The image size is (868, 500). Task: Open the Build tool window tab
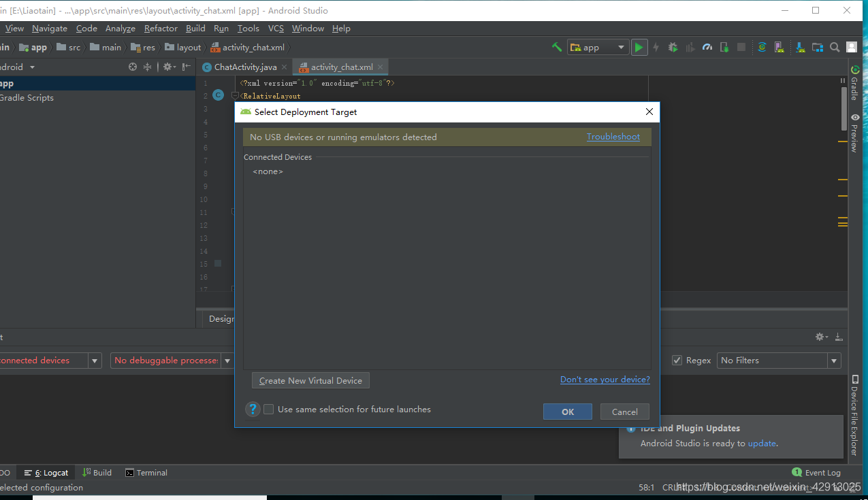pyautogui.click(x=97, y=473)
